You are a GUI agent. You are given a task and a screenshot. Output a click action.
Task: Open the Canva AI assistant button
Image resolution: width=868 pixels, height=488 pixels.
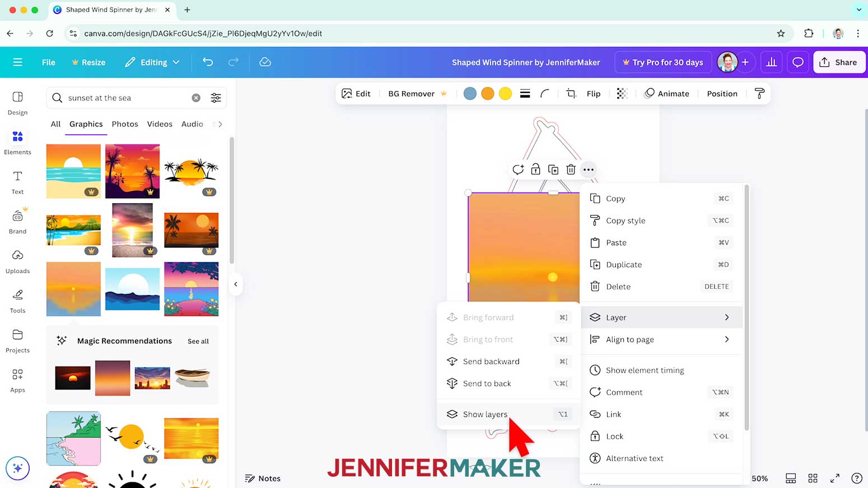(x=17, y=468)
